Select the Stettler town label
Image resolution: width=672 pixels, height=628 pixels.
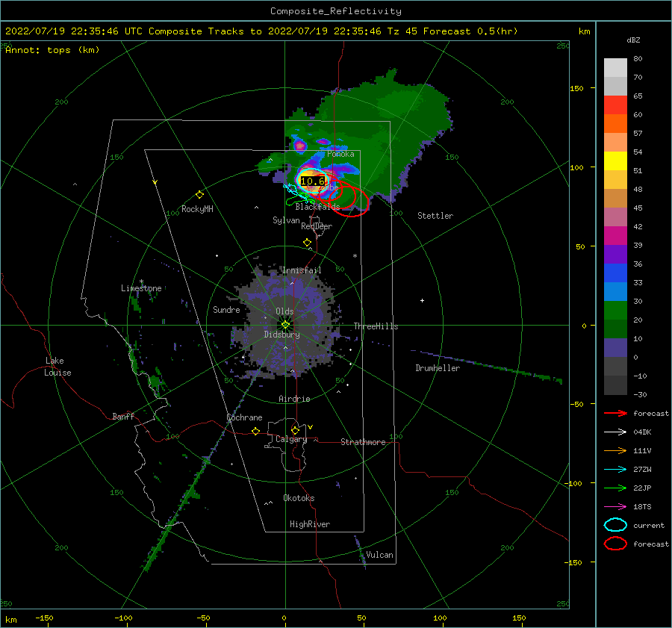tap(435, 216)
